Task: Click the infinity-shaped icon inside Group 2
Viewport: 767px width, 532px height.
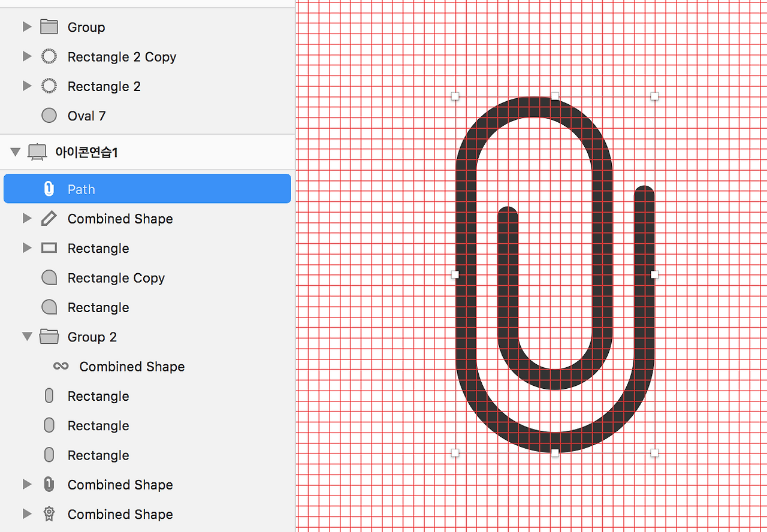Action: pos(61,366)
